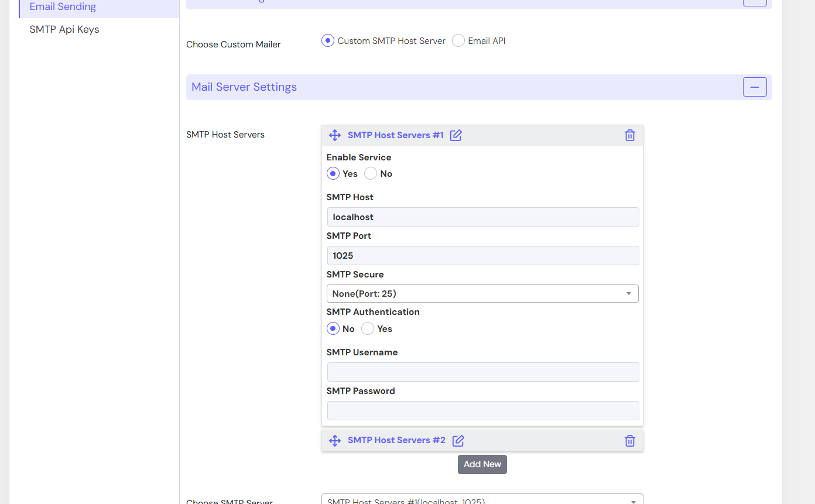Click the Add New button
The width and height of the screenshot is (815, 504).
482,464
